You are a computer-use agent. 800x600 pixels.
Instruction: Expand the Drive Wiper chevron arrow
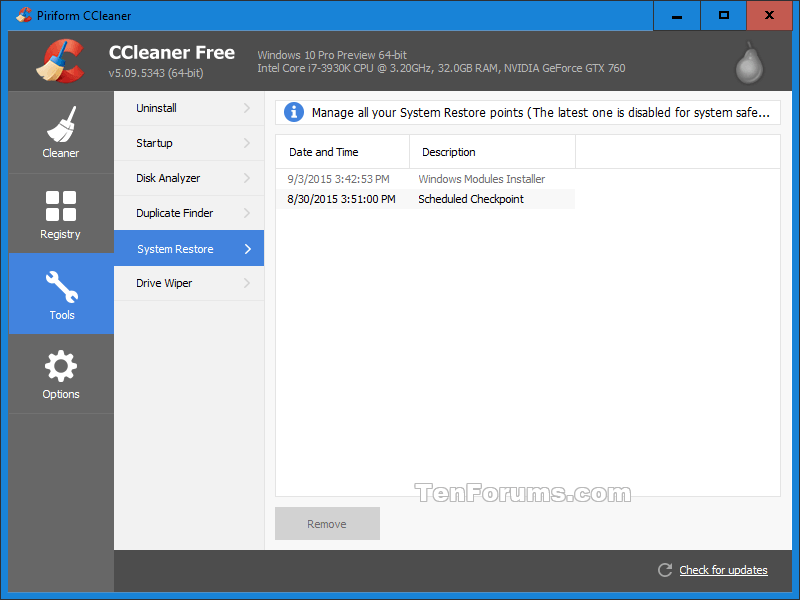tap(246, 283)
